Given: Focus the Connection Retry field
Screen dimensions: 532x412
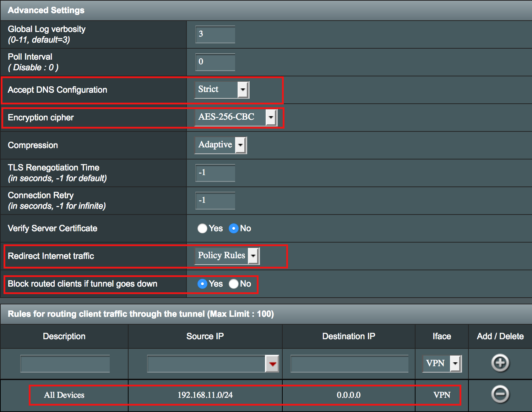Looking at the screenshot, I should (x=215, y=201).
